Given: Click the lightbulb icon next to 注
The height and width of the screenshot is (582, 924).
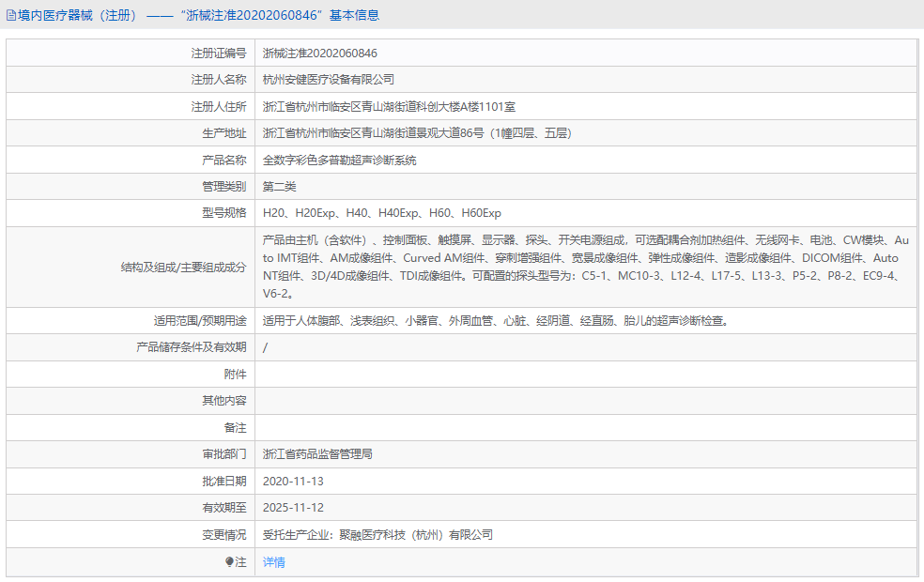Looking at the screenshot, I should [x=228, y=561].
